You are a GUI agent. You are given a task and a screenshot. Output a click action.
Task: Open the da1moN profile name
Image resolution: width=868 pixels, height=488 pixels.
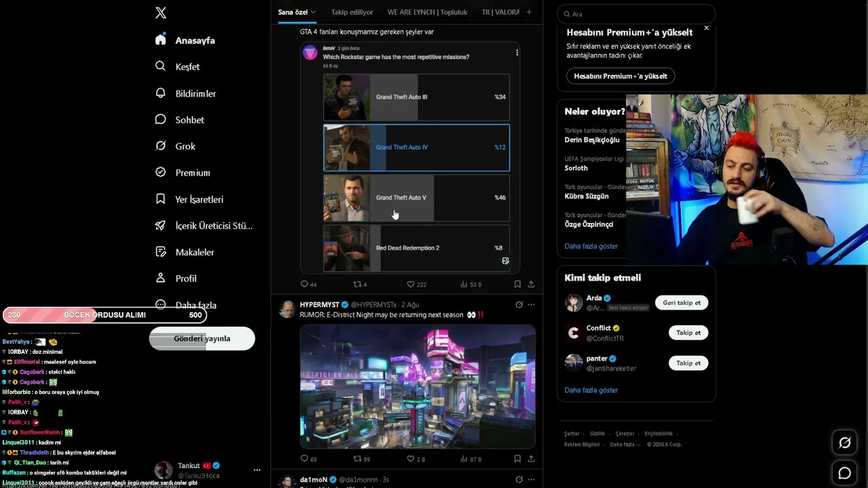pyautogui.click(x=313, y=480)
